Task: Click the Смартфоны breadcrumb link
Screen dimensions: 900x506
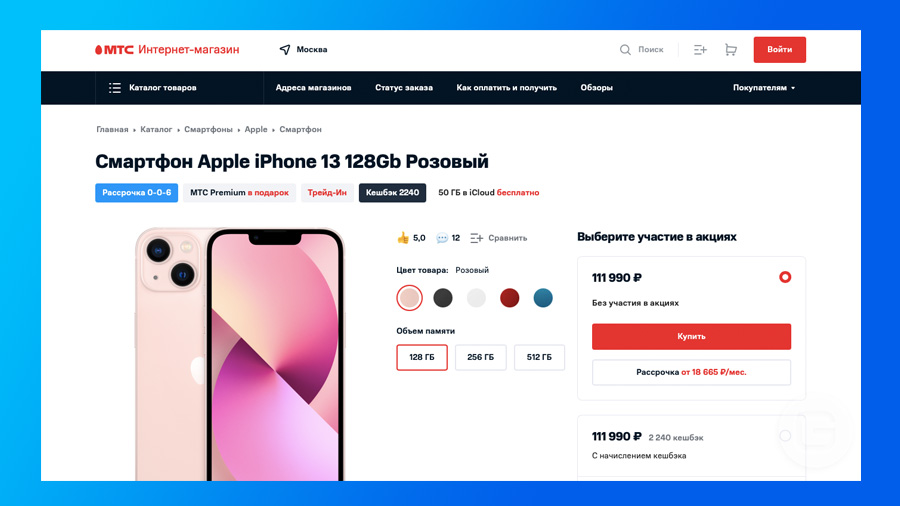Action: click(208, 130)
